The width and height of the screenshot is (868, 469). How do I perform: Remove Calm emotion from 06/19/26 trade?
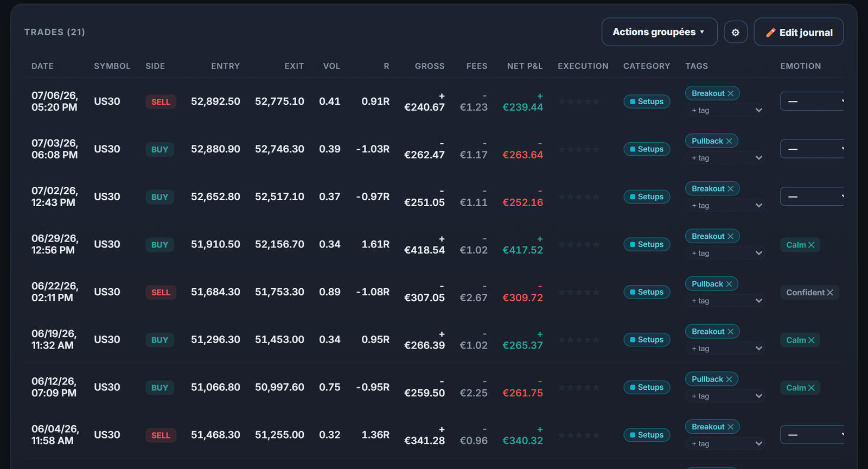(812, 340)
